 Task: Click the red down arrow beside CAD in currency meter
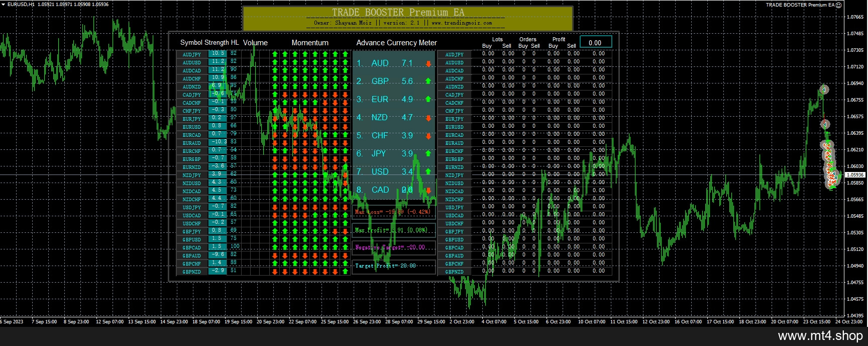coord(428,190)
